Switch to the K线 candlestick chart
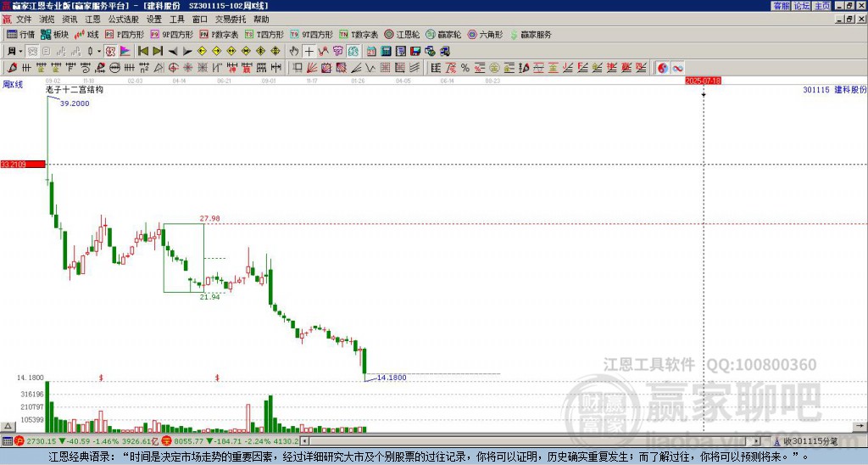The width and height of the screenshot is (868, 465). point(86,34)
